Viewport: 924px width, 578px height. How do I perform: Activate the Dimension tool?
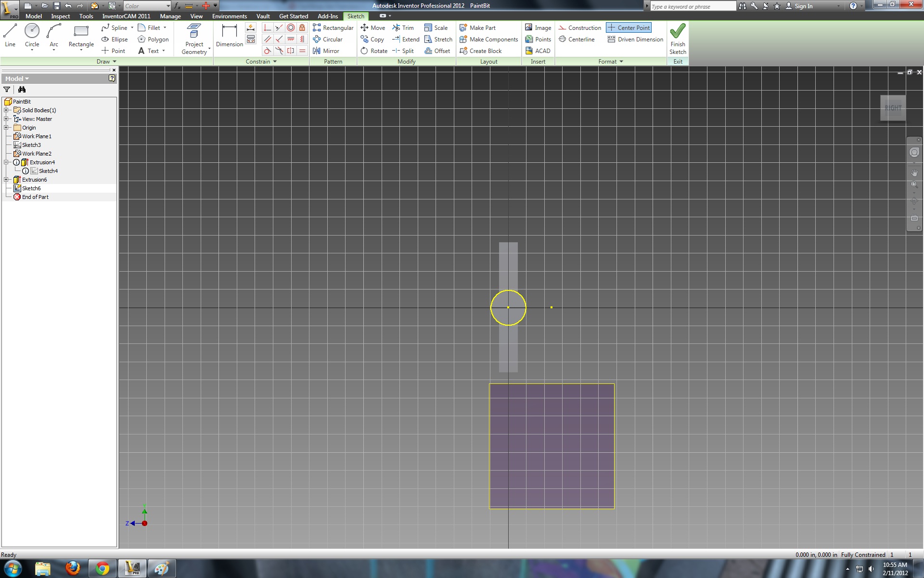[x=229, y=36]
